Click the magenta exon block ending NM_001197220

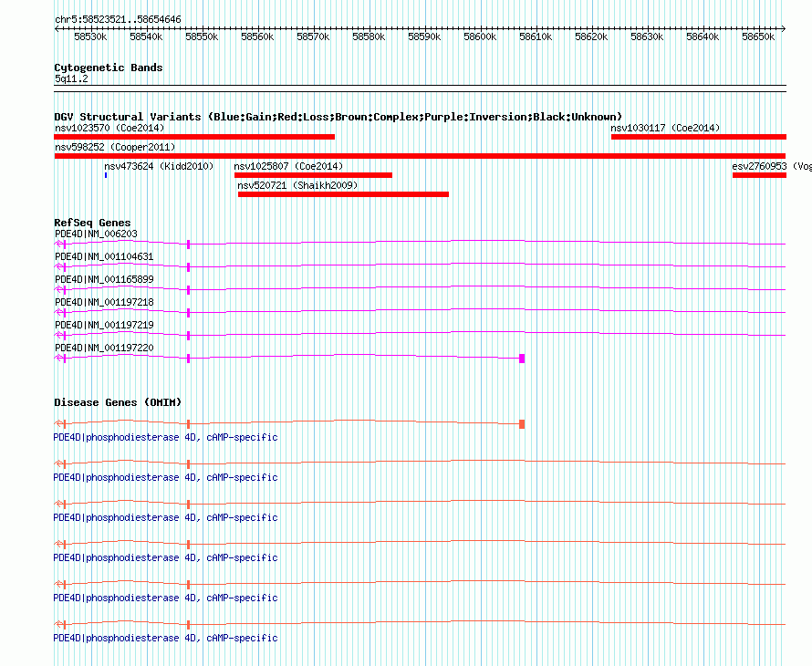(522, 359)
